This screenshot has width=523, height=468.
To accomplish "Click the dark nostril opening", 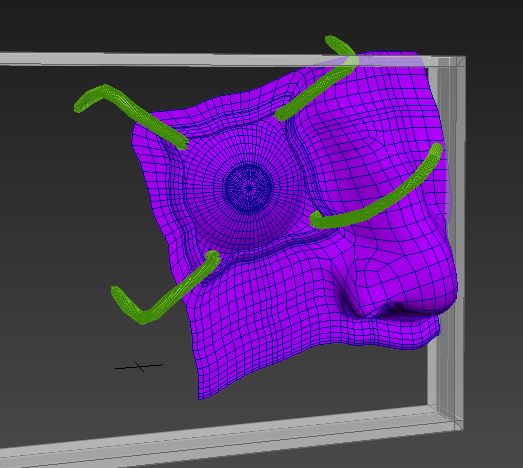I will 394,309.
